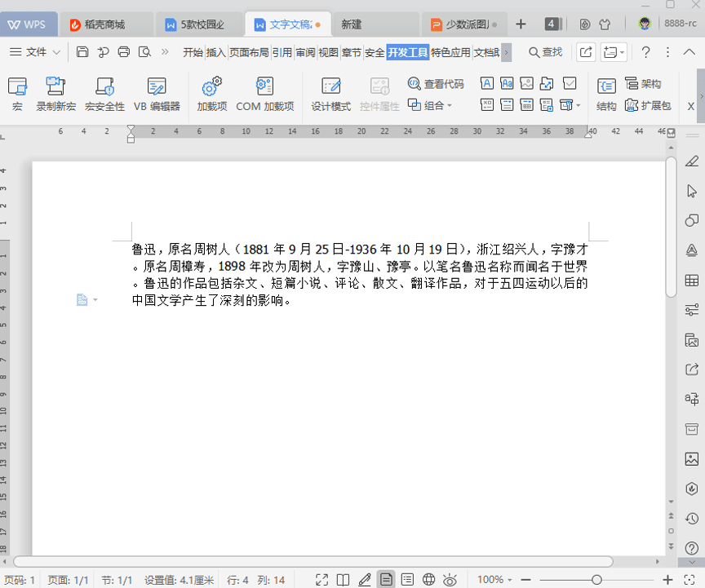Start recording with 录制新宏
This screenshot has width=705, height=588.
click(55, 94)
